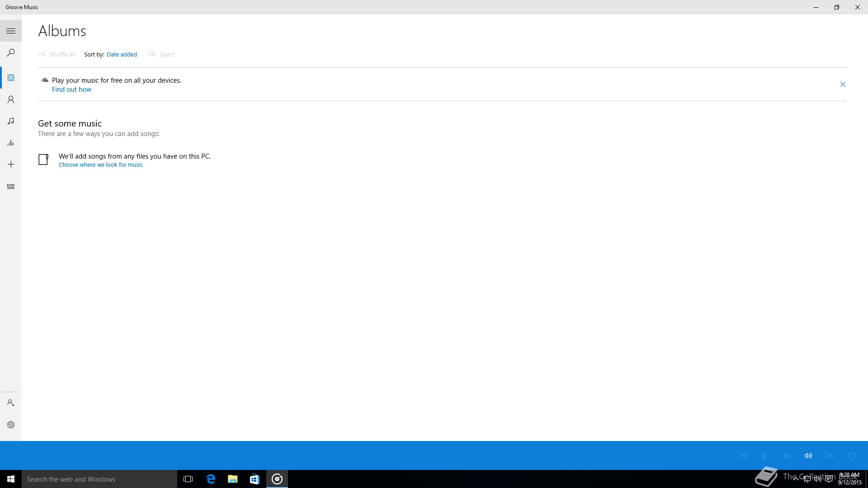Image resolution: width=868 pixels, height=488 pixels.
Task: Open Task View from the taskbar
Action: pos(188,479)
